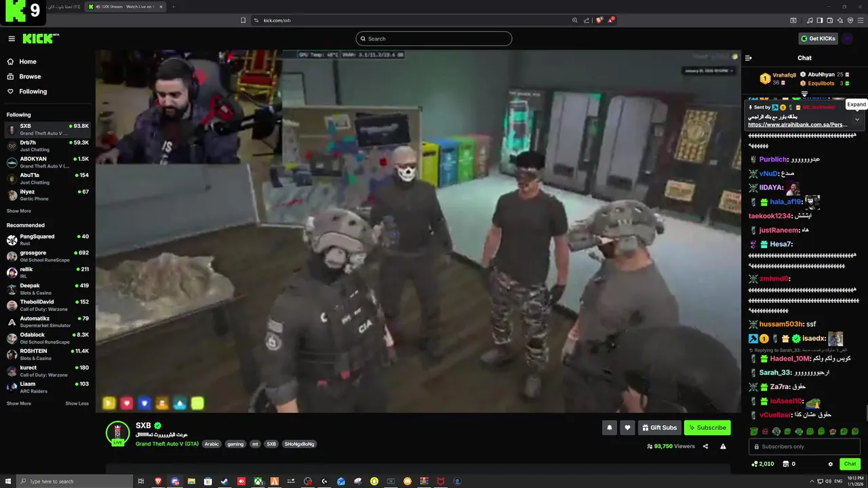Viewport: 868px width, 488px height.
Task: Open recommended channel ROSHTEIN
Action: (47, 354)
